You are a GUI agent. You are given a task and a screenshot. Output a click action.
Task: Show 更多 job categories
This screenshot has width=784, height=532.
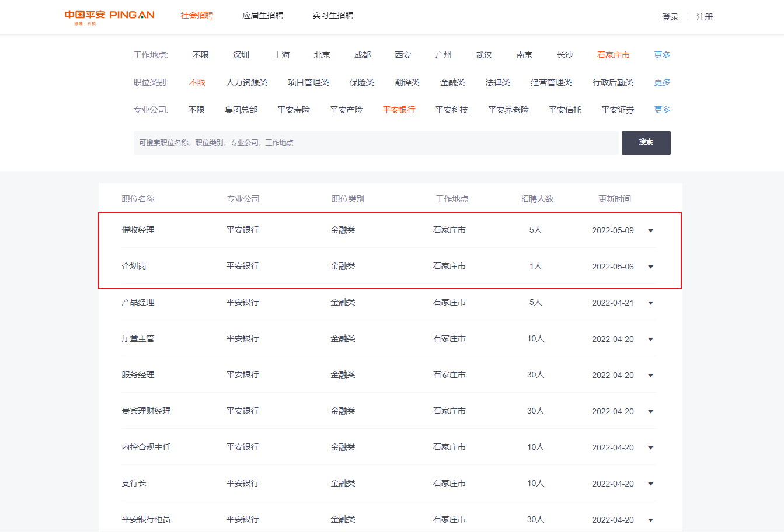click(662, 82)
